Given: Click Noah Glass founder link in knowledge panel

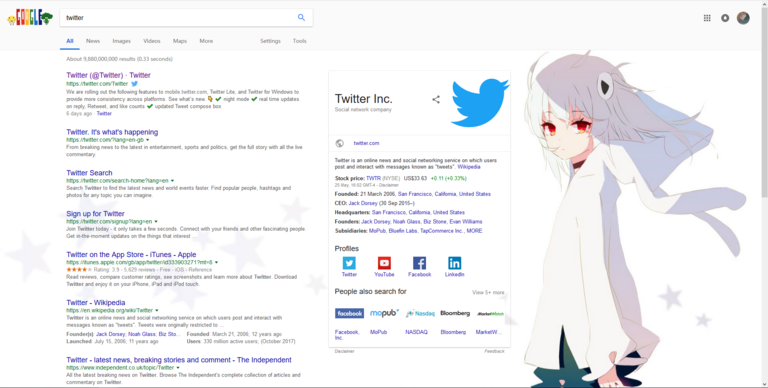Looking at the screenshot, I should pyautogui.click(x=407, y=222).
